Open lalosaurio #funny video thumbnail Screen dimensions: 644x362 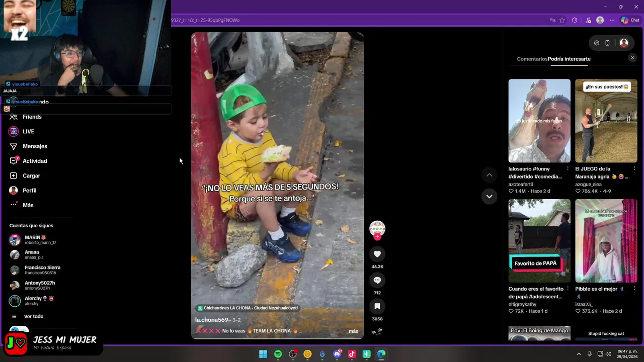click(x=539, y=121)
